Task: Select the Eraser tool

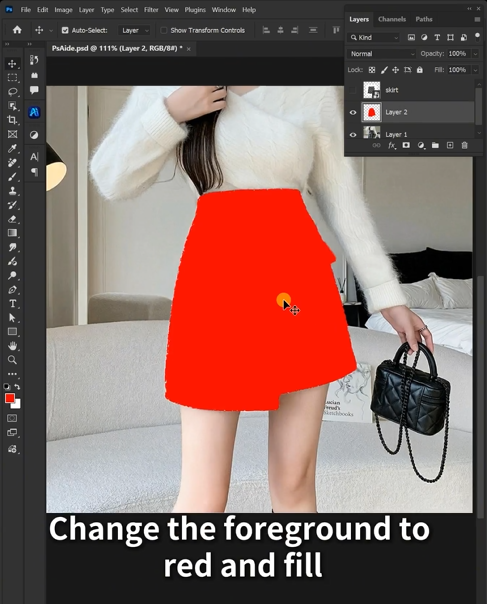Action: tap(12, 219)
